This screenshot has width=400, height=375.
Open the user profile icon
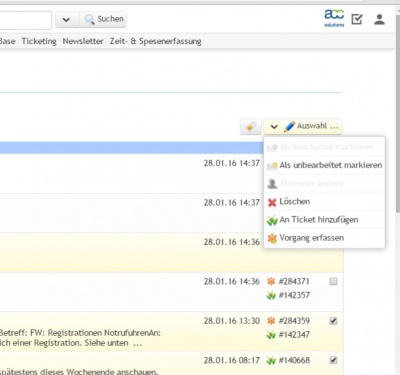[379, 19]
